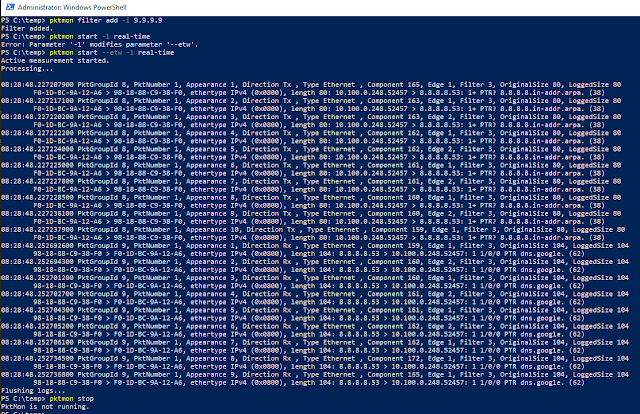Select the 'Filter added.' output line
This screenshot has height=414, width=640.
(27, 29)
